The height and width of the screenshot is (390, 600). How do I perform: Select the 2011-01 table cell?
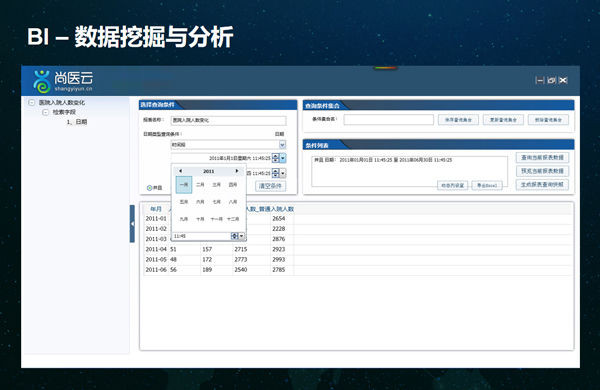(156, 219)
